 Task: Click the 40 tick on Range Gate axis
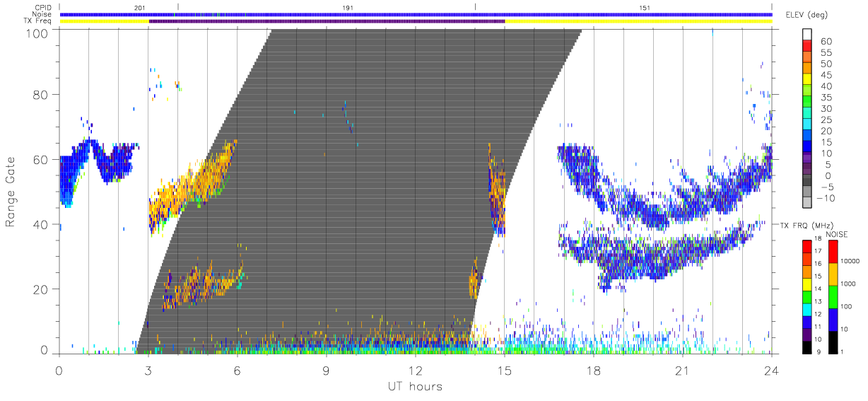click(x=40, y=224)
